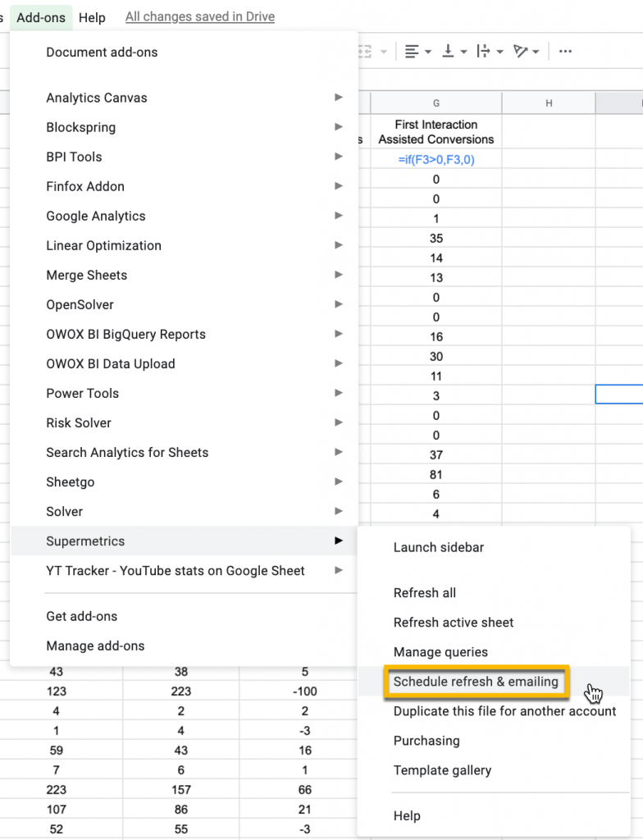Select the cell in column H

(x=548, y=394)
